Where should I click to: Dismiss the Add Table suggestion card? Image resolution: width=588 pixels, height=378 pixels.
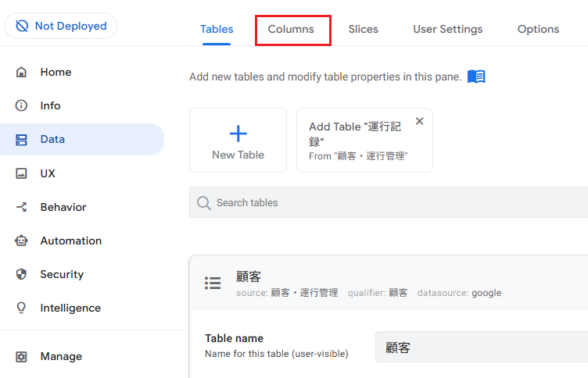click(x=419, y=121)
